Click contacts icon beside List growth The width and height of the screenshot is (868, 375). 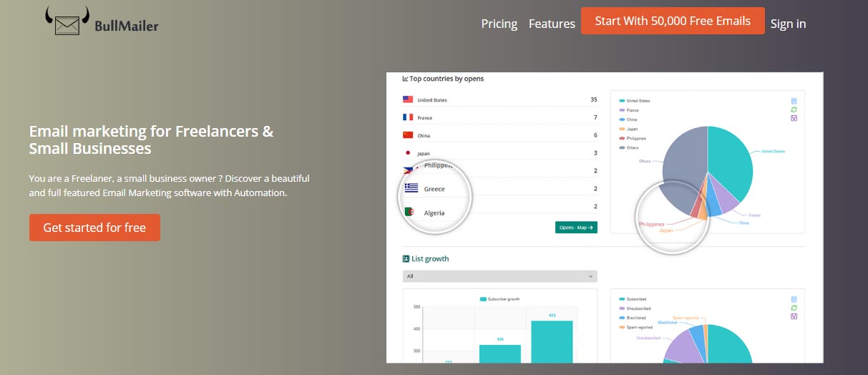point(406,259)
